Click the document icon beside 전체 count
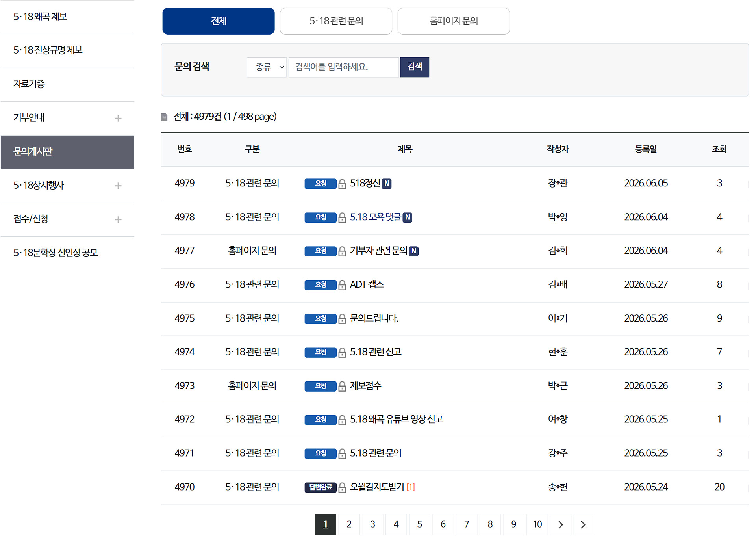Viewport: 756px width, 552px height. pos(164,117)
